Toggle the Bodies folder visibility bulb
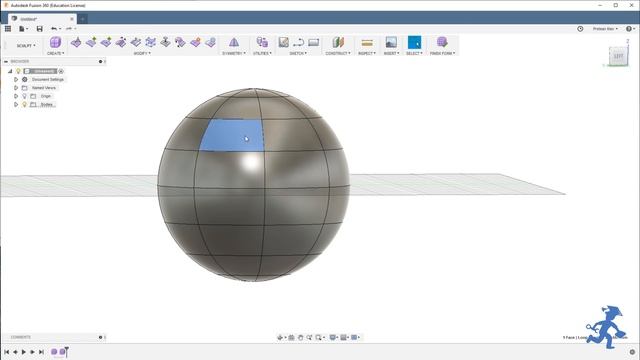Image resolution: width=640 pixels, height=360 pixels. [24, 104]
